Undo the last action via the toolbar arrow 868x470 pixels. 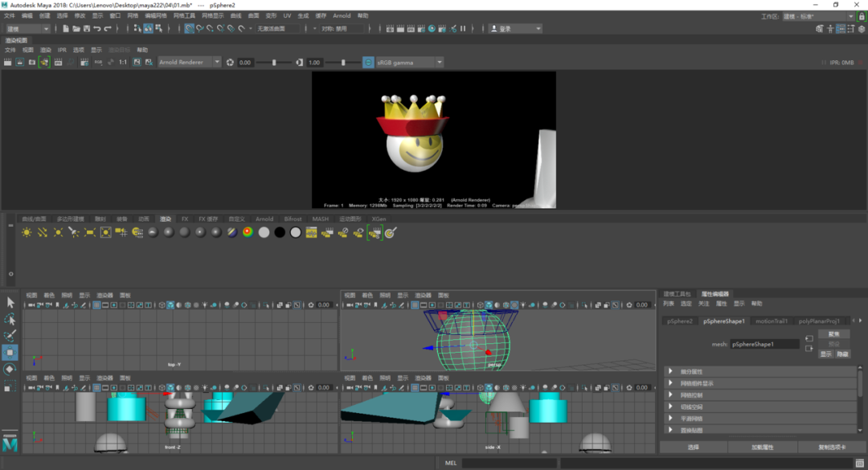tap(97, 28)
